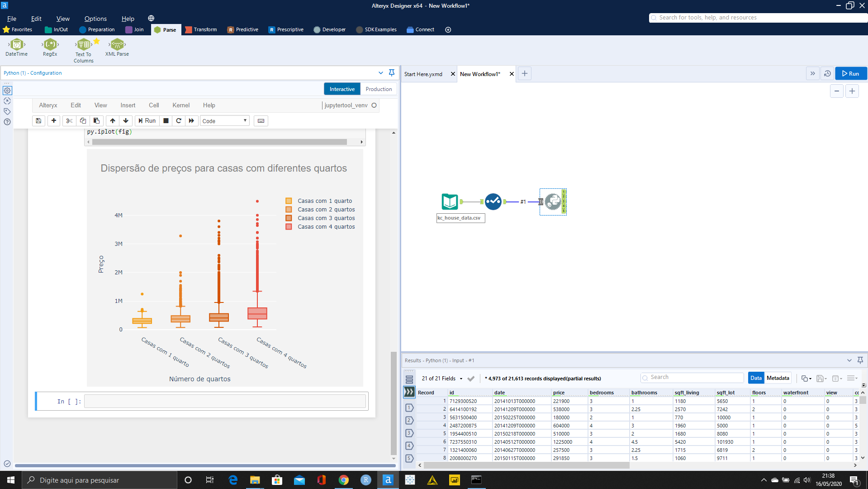Pin the Results window
The width and height of the screenshot is (868, 489).
[x=860, y=360]
